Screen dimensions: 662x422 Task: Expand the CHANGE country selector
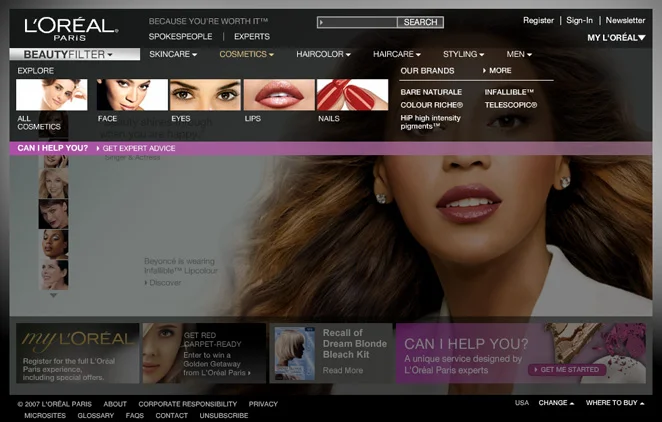click(x=556, y=403)
